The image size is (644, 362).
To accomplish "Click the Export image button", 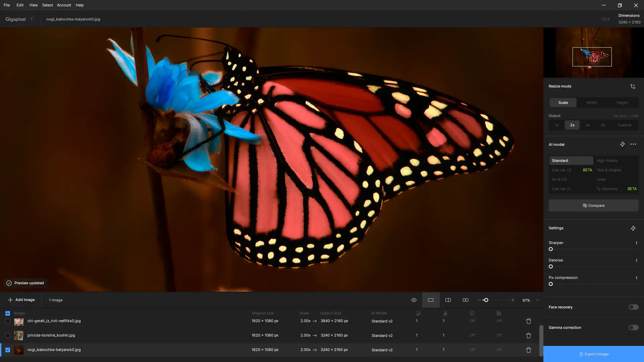I will tap(593, 354).
